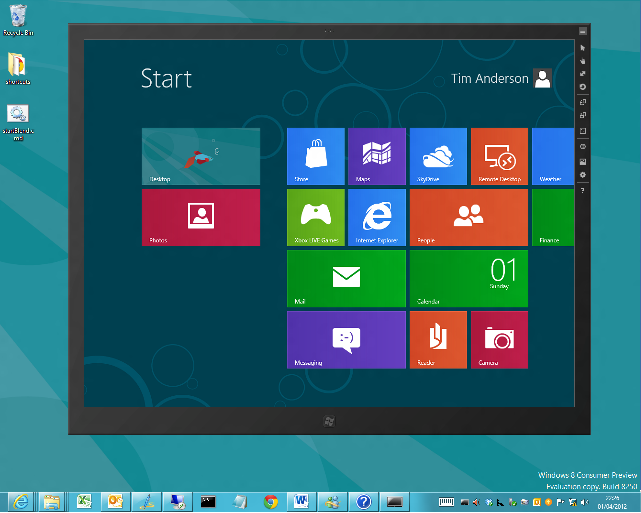Open the notepad-style taskbar icon

click(239, 502)
